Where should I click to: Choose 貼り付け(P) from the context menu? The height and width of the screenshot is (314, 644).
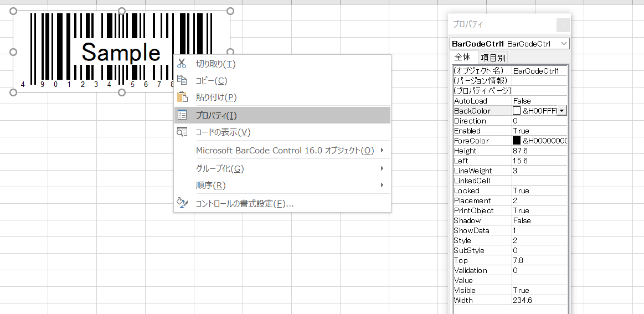(282, 97)
